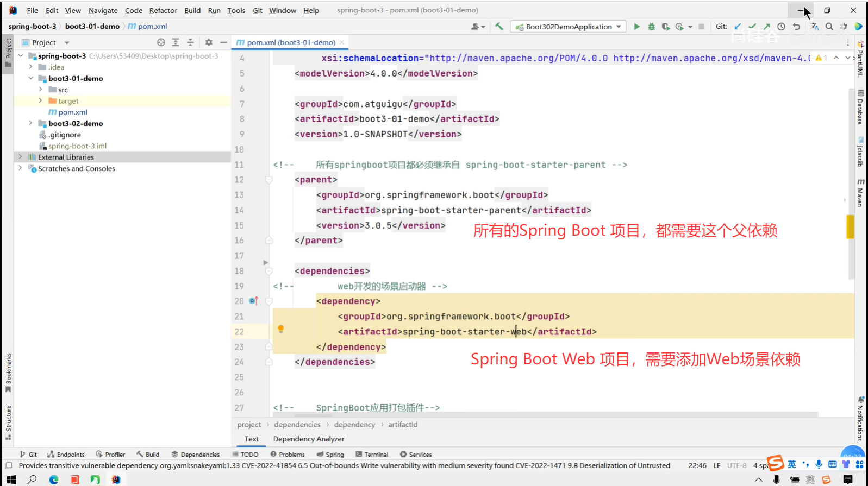The image size is (868, 486).
Task: Collapse the boot3-01-demo module
Action: tap(31, 78)
